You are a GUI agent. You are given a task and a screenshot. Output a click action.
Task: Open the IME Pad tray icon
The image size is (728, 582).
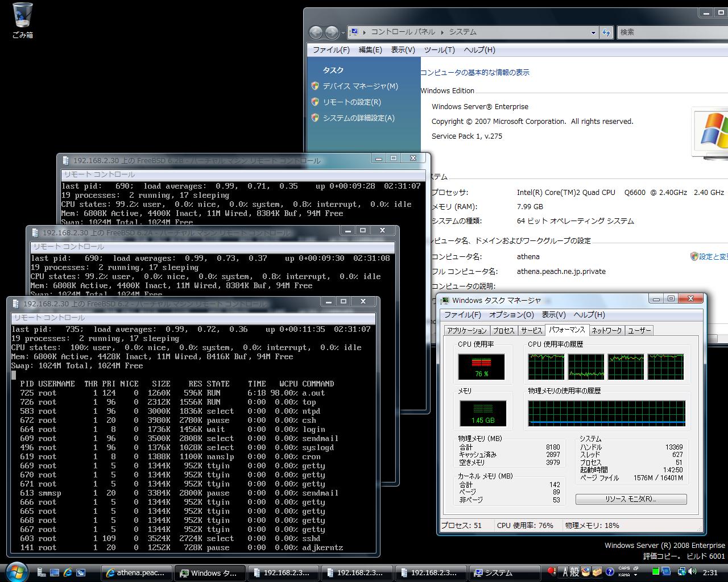[x=585, y=572]
